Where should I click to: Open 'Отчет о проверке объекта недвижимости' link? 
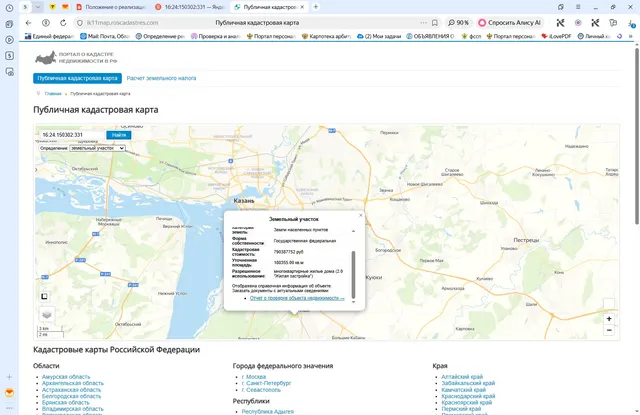297,298
